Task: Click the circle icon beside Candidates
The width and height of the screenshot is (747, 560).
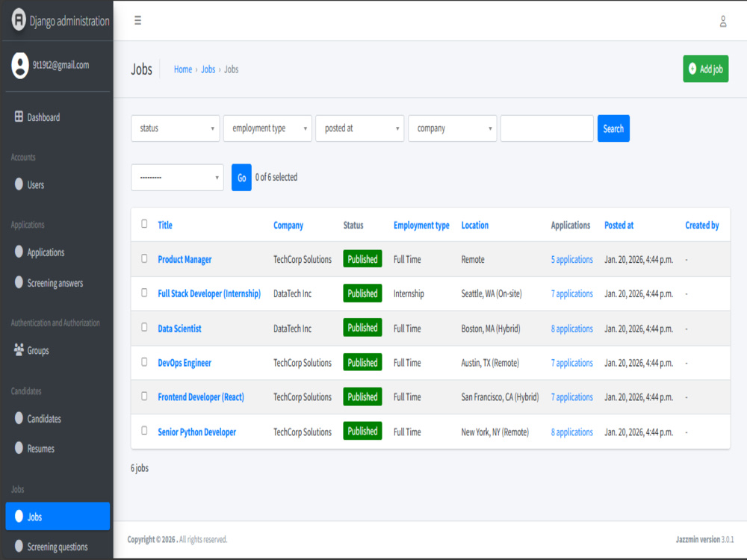Action: (19, 418)
